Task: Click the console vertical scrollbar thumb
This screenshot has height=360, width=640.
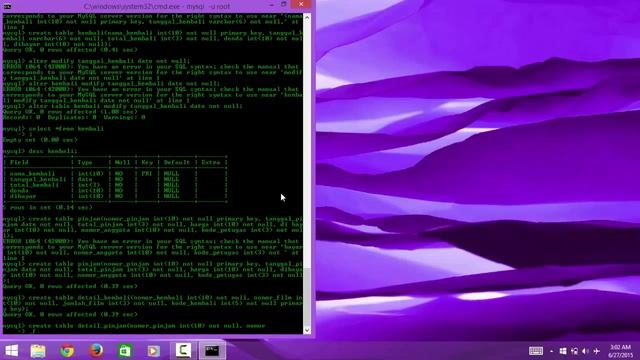Action: click(x=307, y=296)
